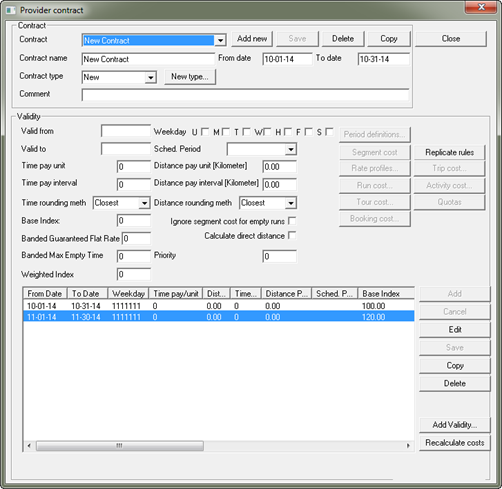Tick the Friday (F) weekday checkbox
Image resolution: width=502 pixels, height=489 pixels.
(309, 132)
